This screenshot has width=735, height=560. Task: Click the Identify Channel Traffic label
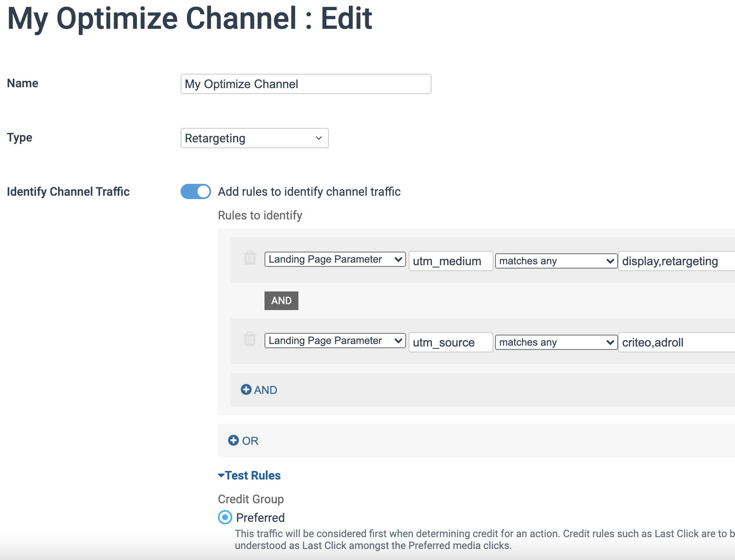68,191
